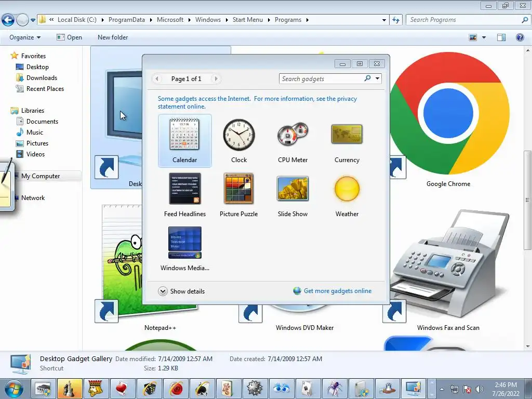Open FreeCell king icon on taskbar
This screenshot has height=399, width=532.
point(96,389)
